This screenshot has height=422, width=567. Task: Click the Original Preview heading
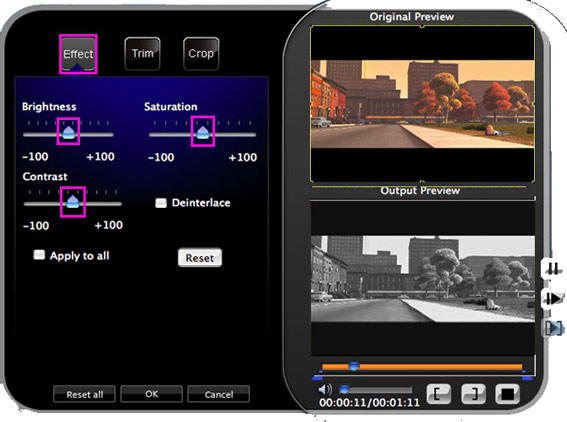(x=412, y=17)
